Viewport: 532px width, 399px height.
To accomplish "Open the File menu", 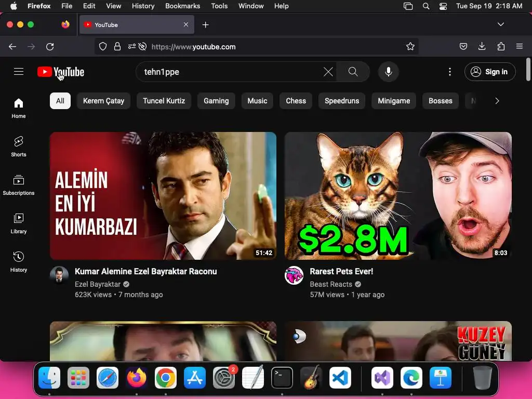I will 66,6.
